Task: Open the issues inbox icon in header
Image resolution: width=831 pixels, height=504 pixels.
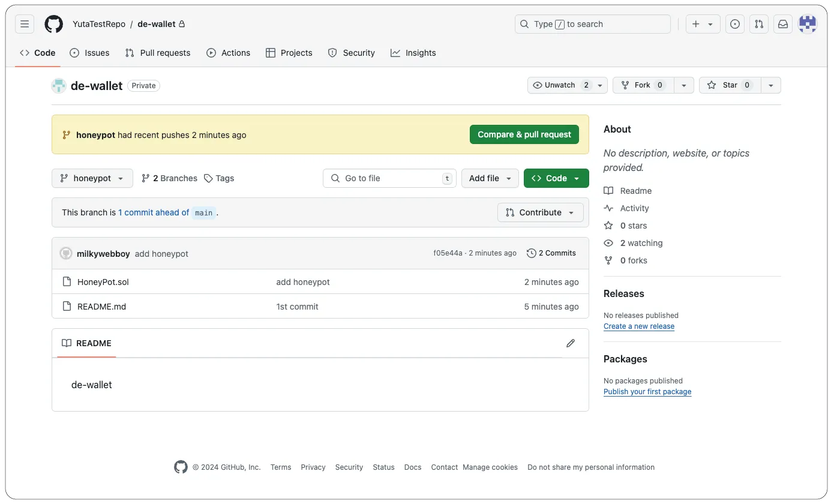Action: tap(735, 24)
